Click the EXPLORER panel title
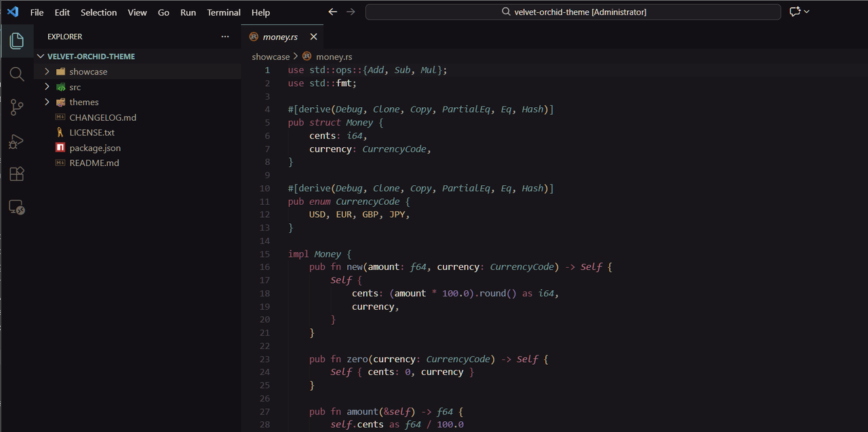The image size is (868, 432). pos(65,37)
